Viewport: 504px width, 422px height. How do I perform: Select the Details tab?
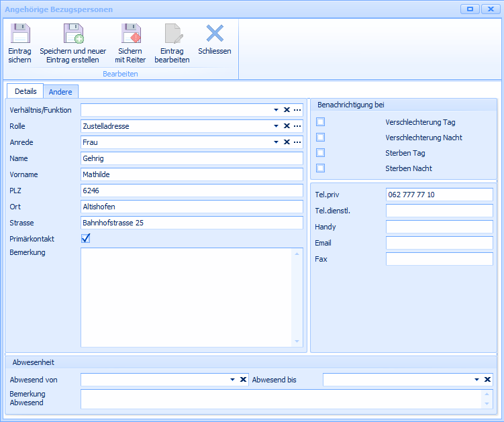pos(26,91)
